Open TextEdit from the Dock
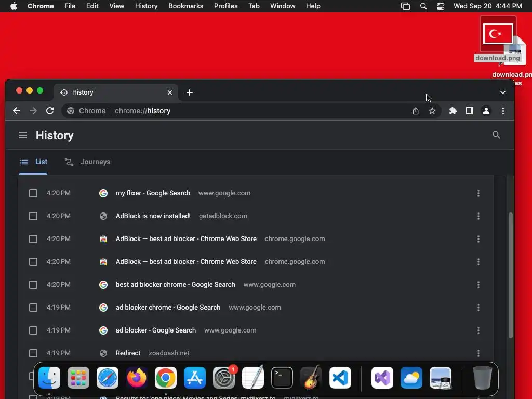This screenshot has width=532, height=399. (253, 378)
